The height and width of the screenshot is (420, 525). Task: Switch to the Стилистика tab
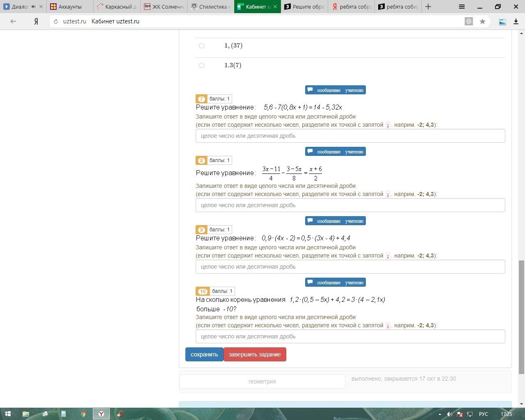(x=210, y=7)
